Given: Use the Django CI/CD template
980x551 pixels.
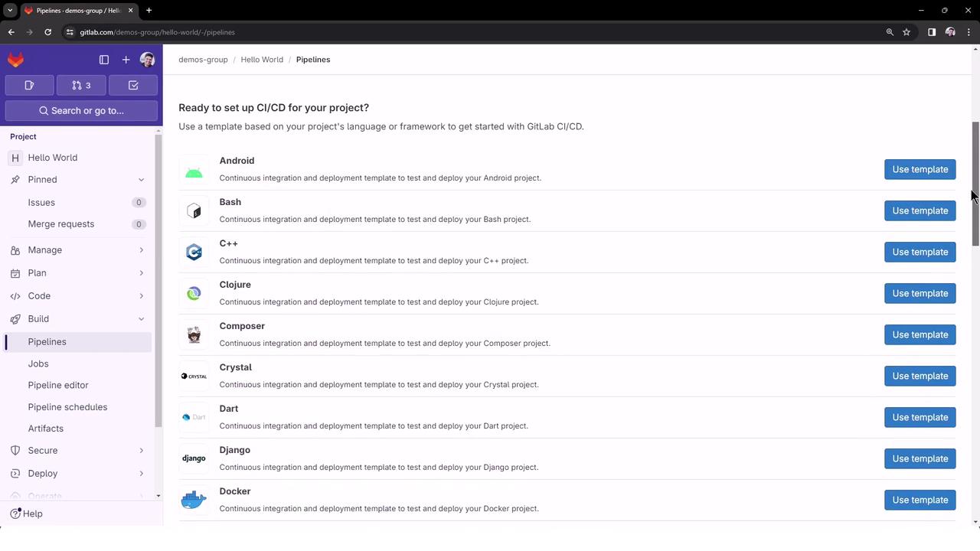Looking at the screenshot, I should (920, 458).
